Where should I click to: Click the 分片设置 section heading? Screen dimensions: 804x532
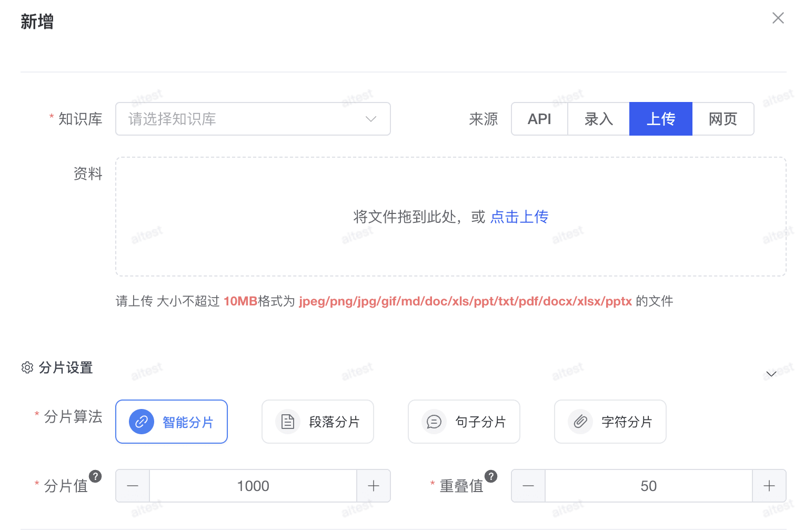[66, 367]
